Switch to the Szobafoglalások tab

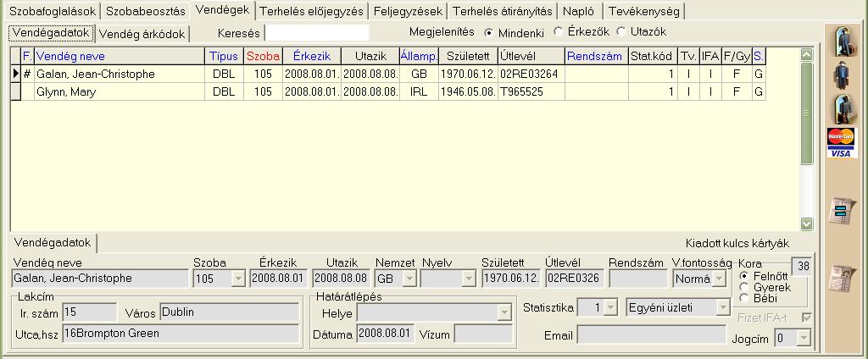(53, 10)
